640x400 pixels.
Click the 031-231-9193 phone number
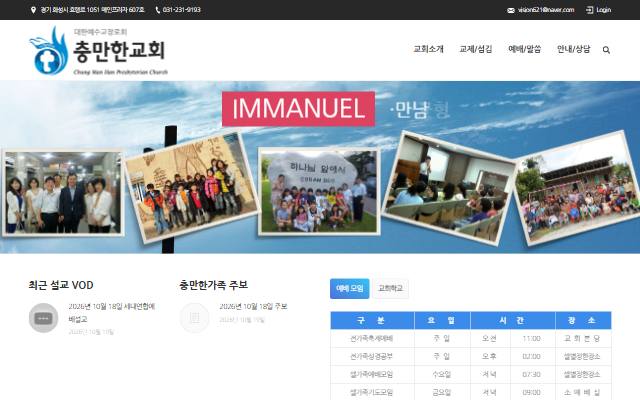[182, 10]
